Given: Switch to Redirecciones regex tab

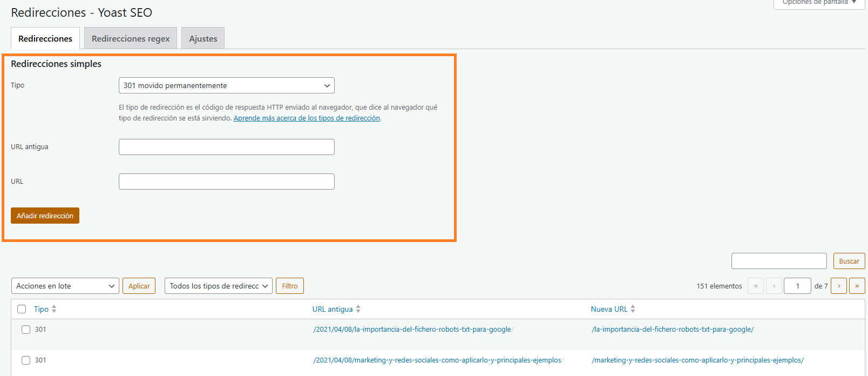Looking at the screenshot, I should click(131, 38).
